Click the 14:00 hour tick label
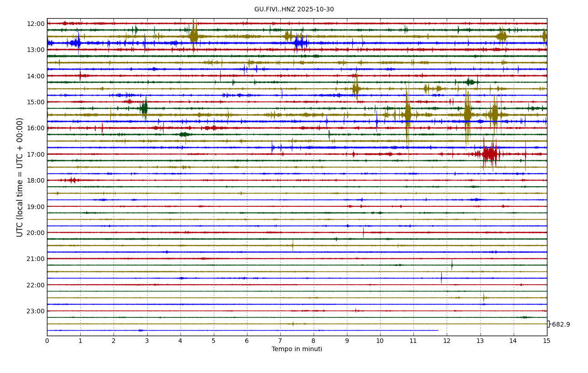Image resolution: width=588 pixels, height=373 pixels. tap(36, 76)
